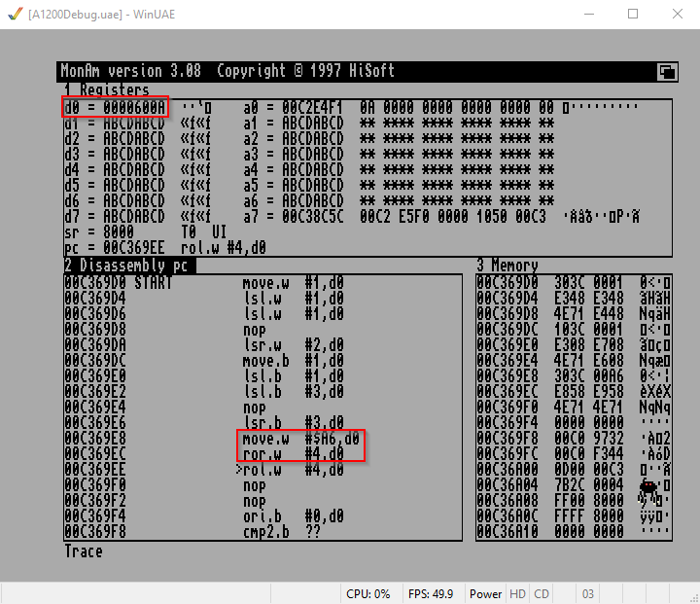The height and width of the screenshot is (604, 700).
Task: Click memory row 00C369F8 00C0 9732
Action: pos(574,439)
